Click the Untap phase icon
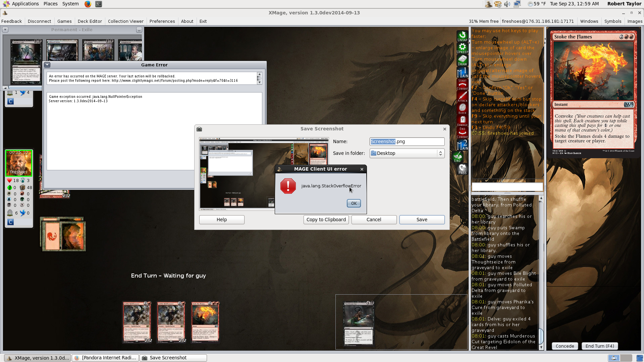This screenshot has width=644, height=362. (x=462, y=36)
